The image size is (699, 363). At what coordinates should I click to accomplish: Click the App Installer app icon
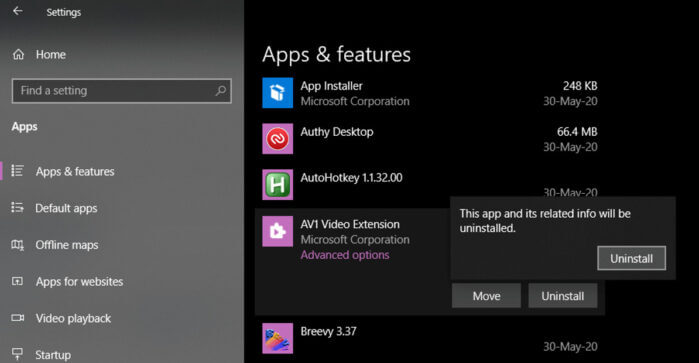click(x=278, y=93)
